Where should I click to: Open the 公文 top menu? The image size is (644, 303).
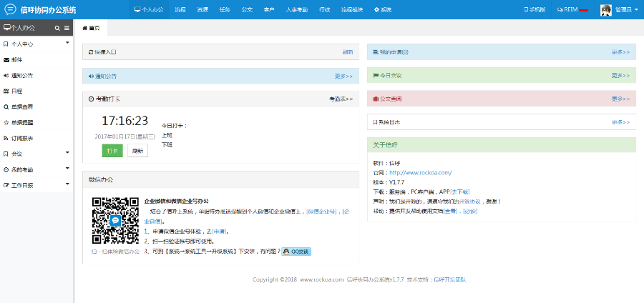[247, 9]
